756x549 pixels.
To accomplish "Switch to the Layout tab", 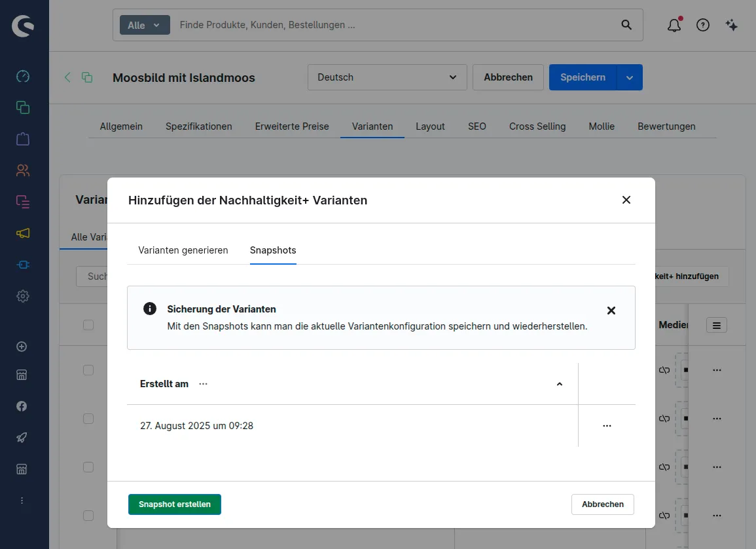I will (x=430, y=126).
